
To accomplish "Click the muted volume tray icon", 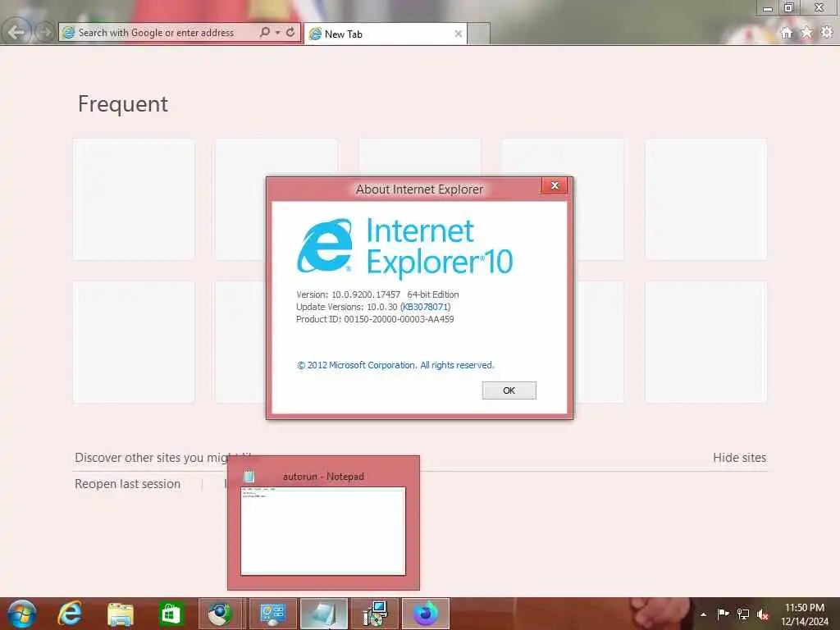I will click(763, 614).
